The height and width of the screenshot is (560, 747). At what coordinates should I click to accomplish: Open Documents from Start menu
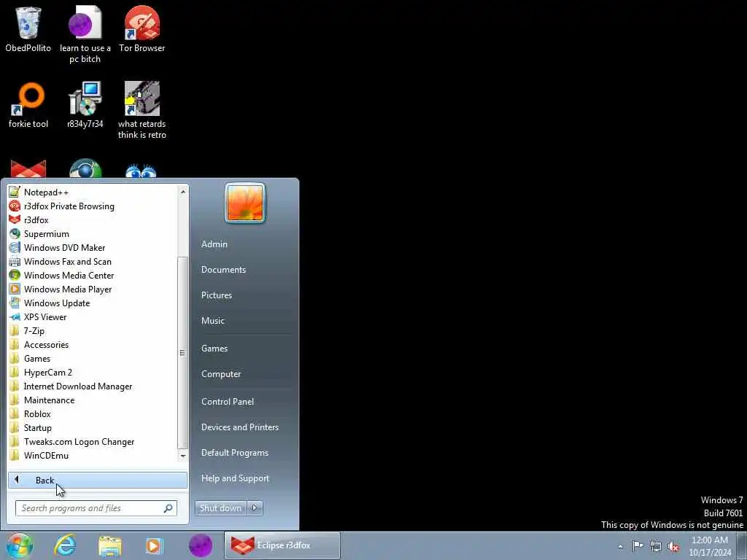pyautogui.click(x=223, y=270)
